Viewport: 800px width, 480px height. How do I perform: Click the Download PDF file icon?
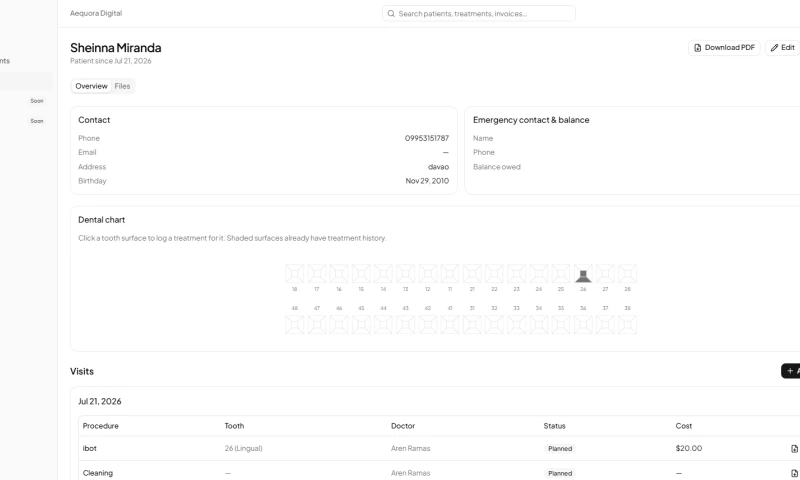coord(697,47)
